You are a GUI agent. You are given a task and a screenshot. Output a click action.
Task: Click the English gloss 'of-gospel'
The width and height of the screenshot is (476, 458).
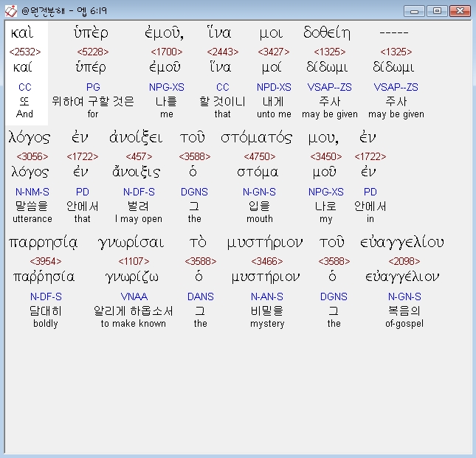pyautogui.click(x=404, y=323)
